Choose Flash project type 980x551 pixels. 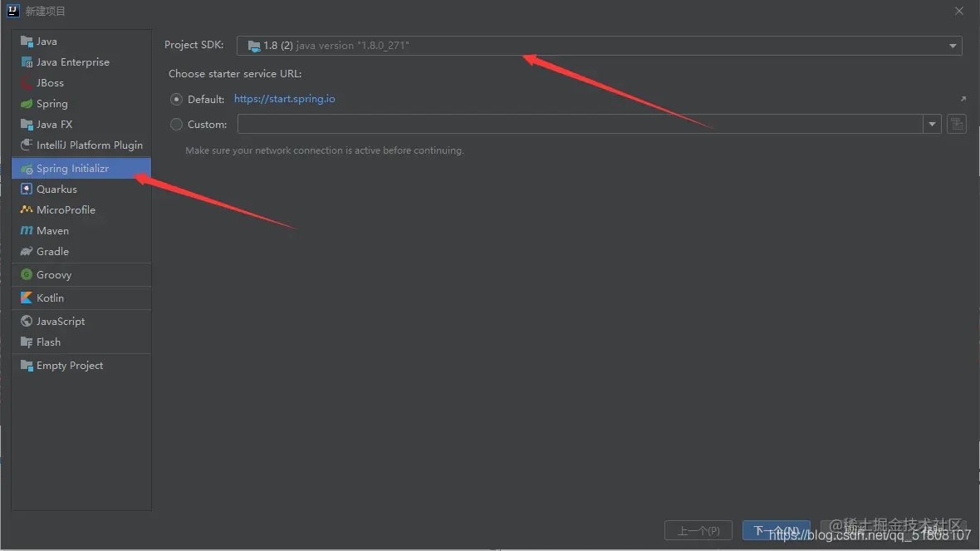coord(81,342)
